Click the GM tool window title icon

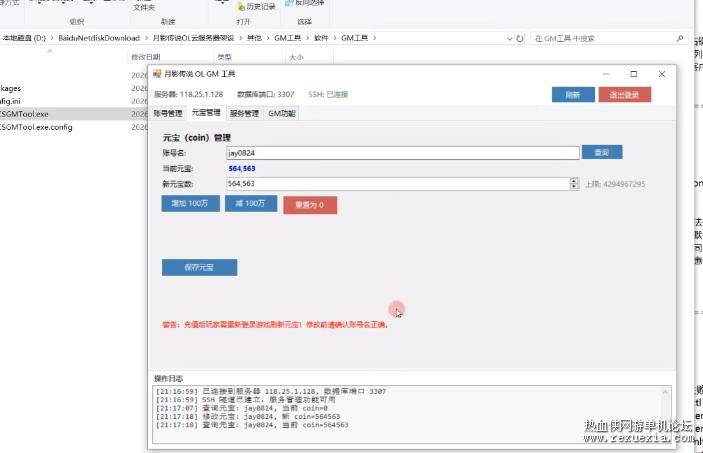(157, 74)
